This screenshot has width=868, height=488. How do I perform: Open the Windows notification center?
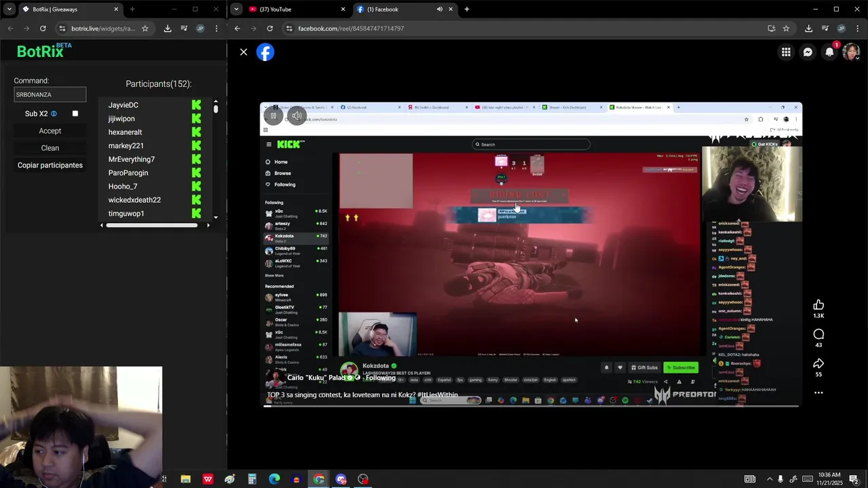click(x=854, y=479)
